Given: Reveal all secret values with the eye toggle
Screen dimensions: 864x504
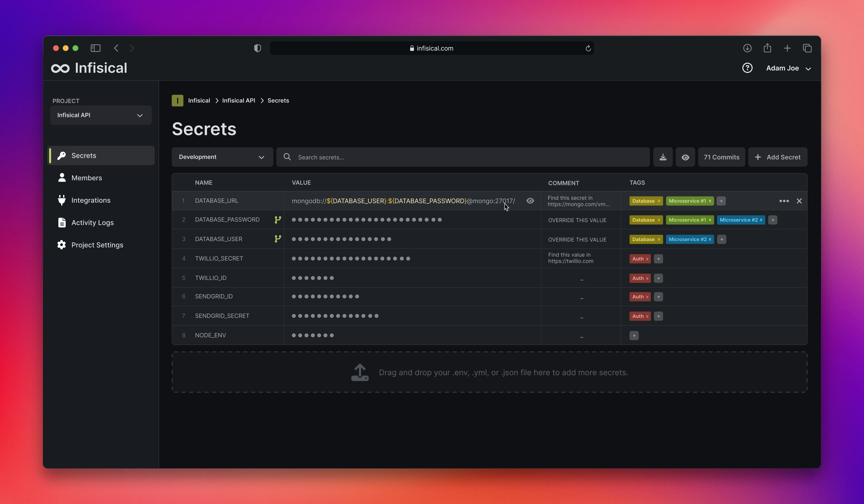Looking at the screenshot, I should tap(685, 157).
